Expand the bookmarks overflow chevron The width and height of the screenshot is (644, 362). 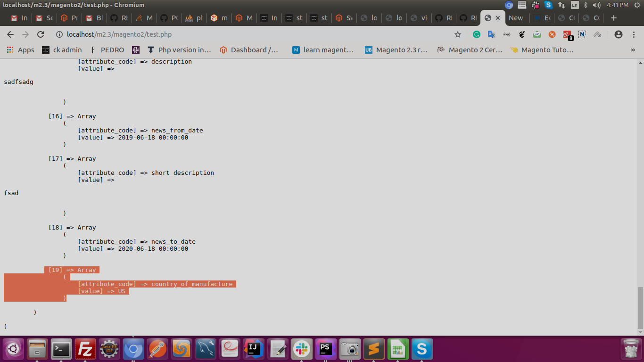pyautogui.click(x=633, y=50)
